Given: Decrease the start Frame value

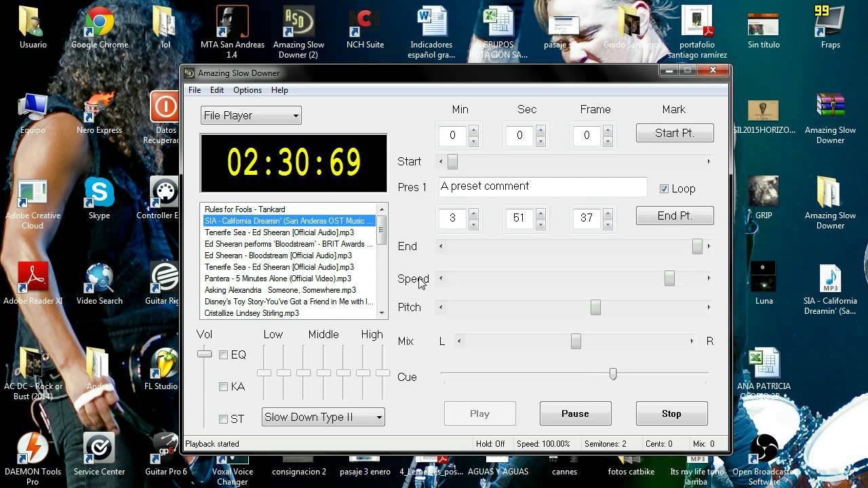Looking at the screenshot, I should point(608,141).
